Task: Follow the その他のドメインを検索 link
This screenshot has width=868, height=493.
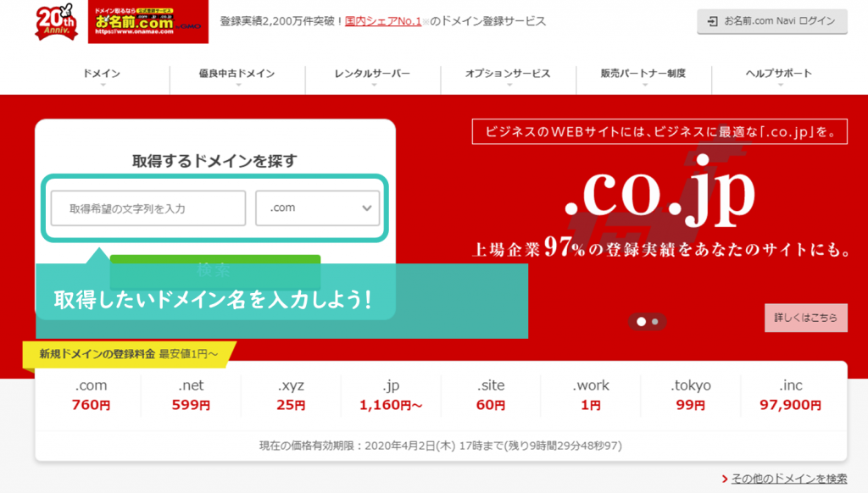Action: click(x=789, y=479)
